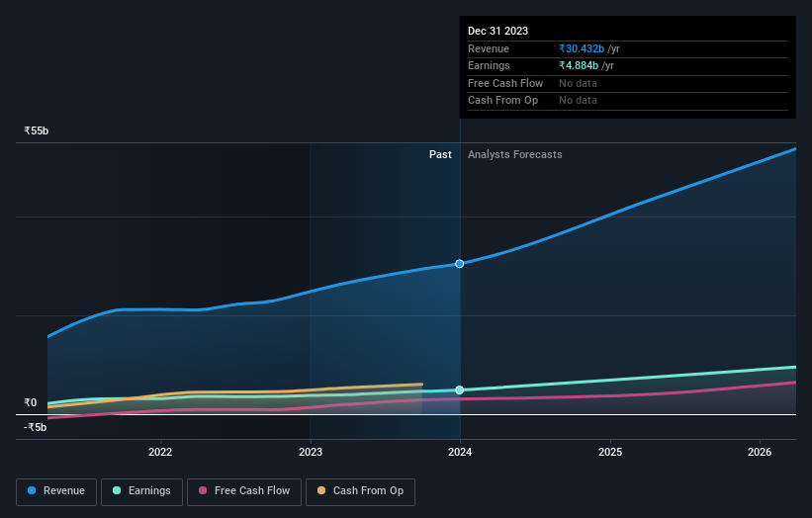Click the Past label on chart
812x518 pixels.
[x=440, y=154]
